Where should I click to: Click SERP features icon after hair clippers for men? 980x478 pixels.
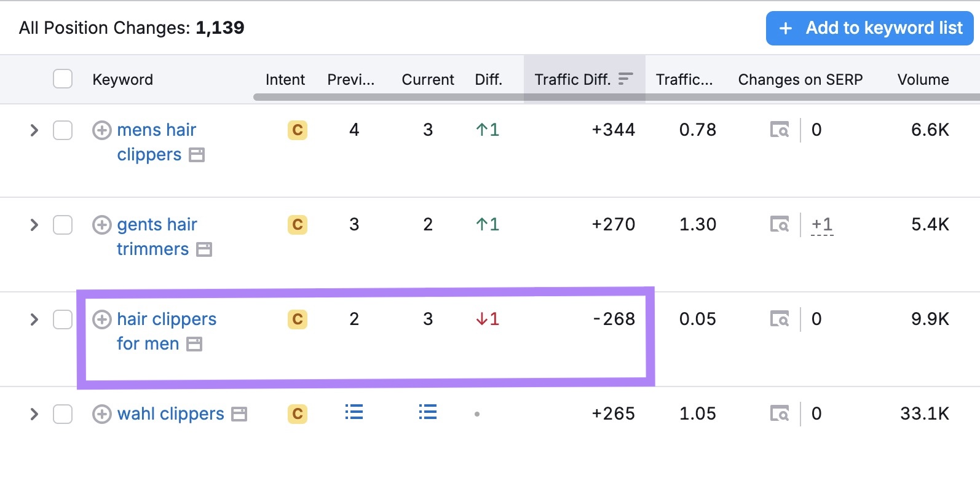click(194, 344)
